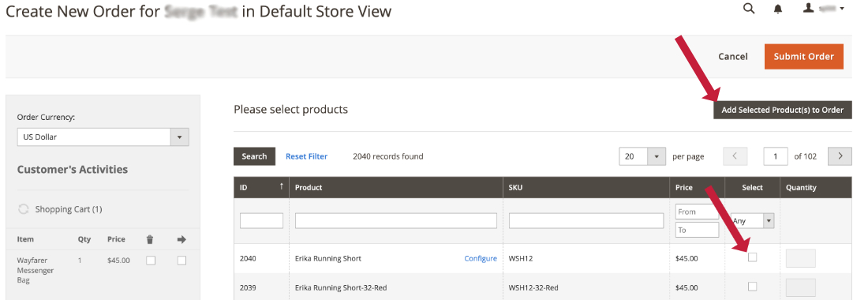This screenshot has height=300, width=868.
Task: Sort by the ID column header
Action: click(261, 187)
